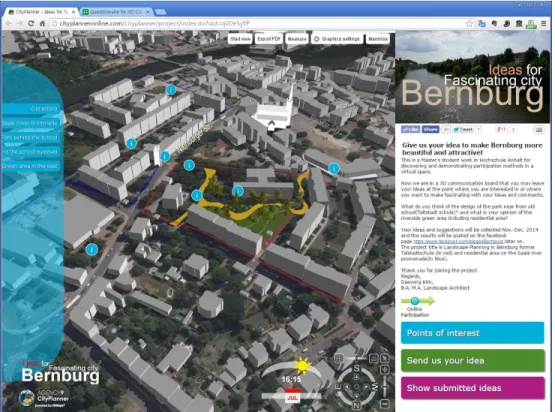Switch language with UK flag icon

coord(539,130)
